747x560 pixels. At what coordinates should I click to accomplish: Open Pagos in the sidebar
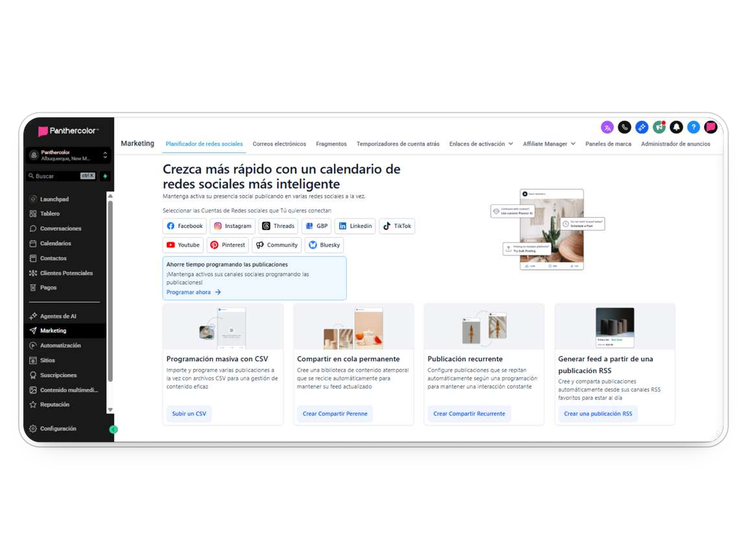pyautogui.click(x=48, y=288)
